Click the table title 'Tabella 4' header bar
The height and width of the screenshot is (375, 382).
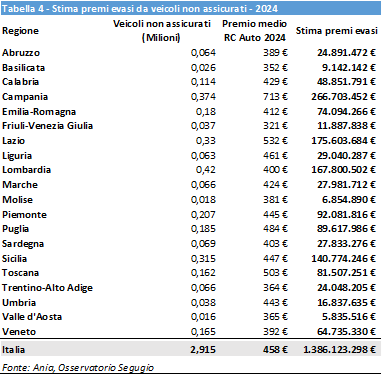191,8
